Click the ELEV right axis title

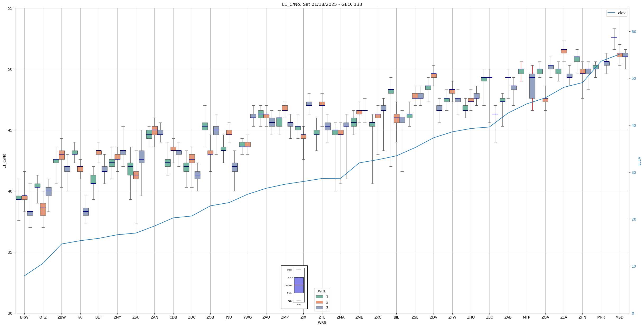tap(639, 161)
